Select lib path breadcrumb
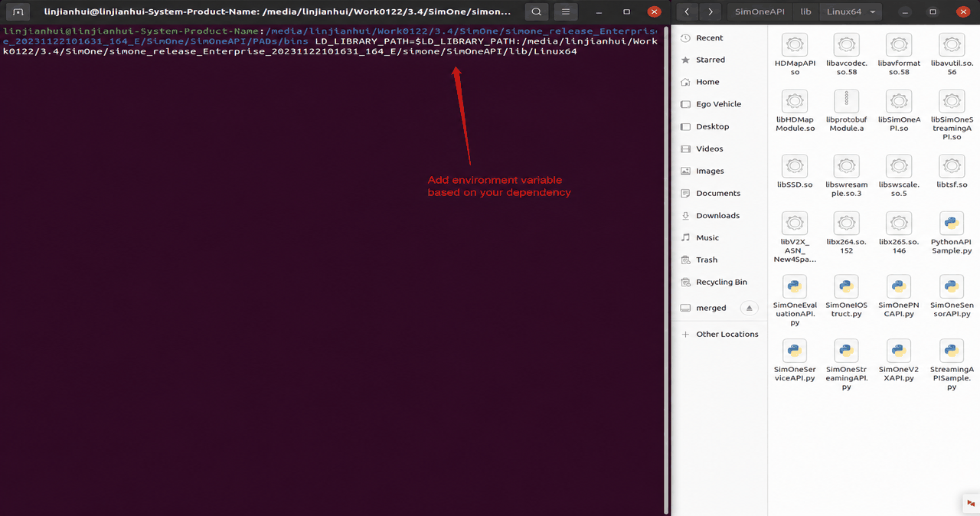 tap(805, 11)
